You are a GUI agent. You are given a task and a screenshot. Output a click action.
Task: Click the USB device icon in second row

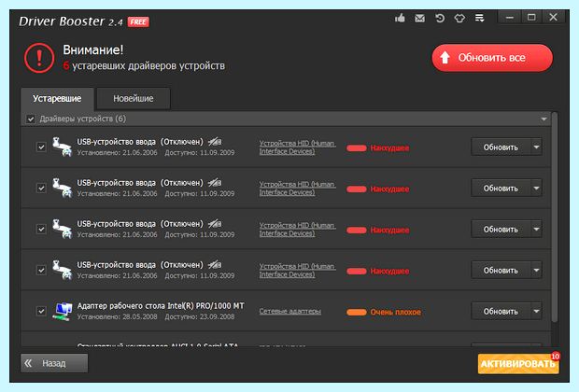(x=62, y=188)
